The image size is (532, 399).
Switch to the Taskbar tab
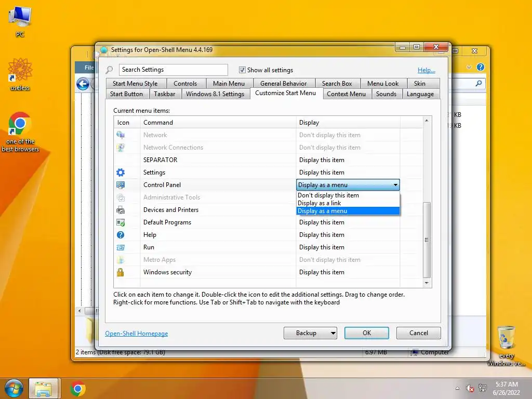pyautogui.click(x=165, y=94)
